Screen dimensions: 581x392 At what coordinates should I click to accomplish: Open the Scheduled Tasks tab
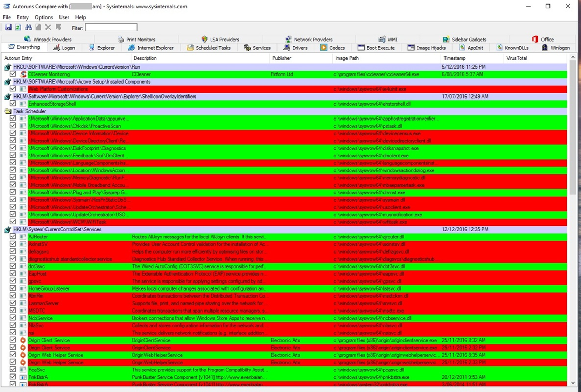point(209,48)
